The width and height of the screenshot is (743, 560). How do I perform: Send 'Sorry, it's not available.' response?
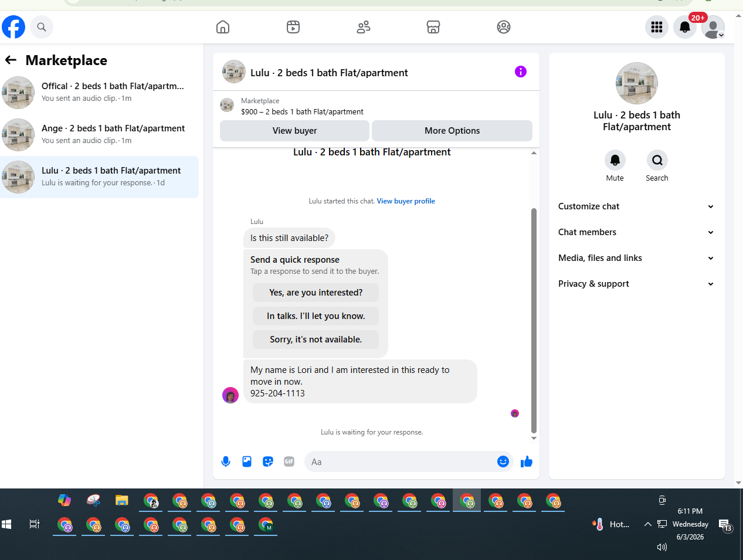[315, 340]
